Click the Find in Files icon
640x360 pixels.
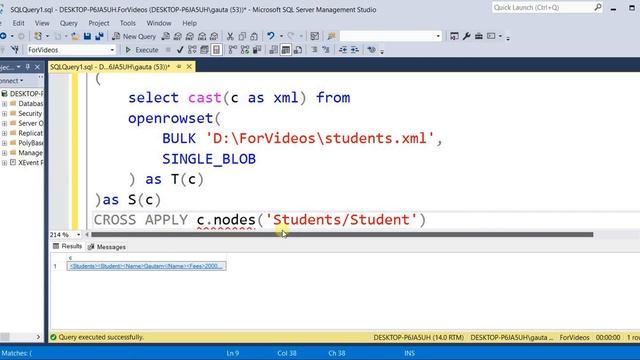pos(331,36)
